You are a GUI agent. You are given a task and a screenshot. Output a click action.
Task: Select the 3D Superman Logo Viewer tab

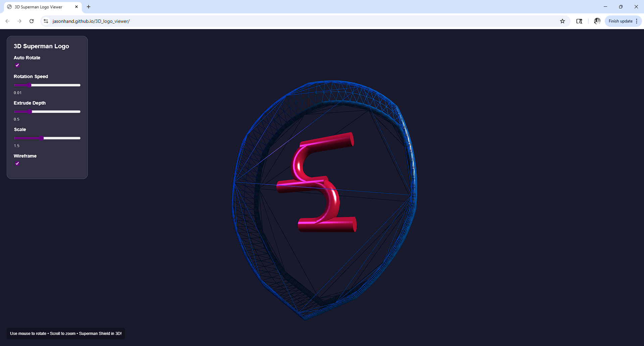tap(39, 7)
